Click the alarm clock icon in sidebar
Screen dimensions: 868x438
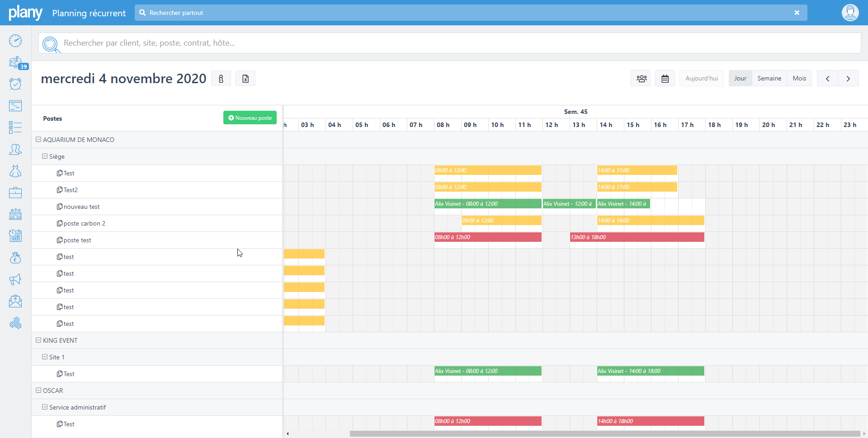15,84
